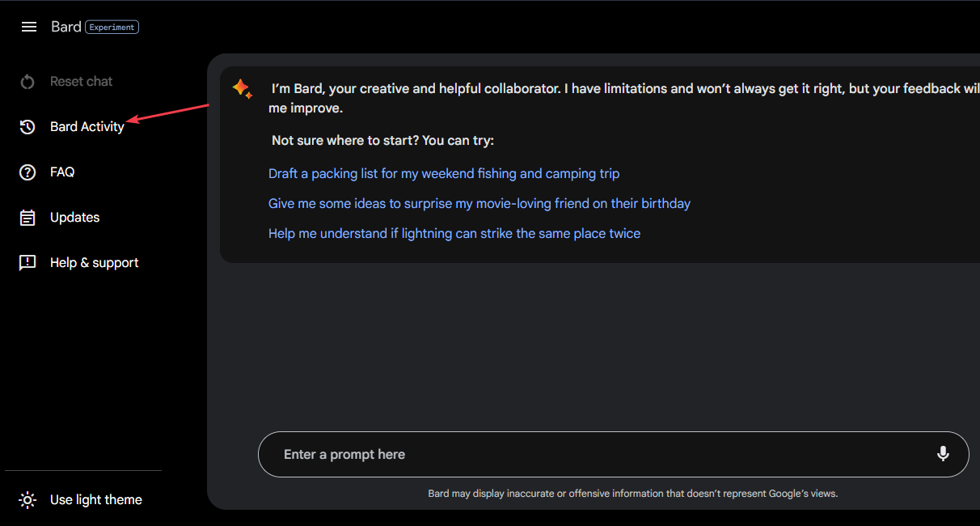Click the Bard Activity history icon
980x526 pixels.
pos(27,127)
